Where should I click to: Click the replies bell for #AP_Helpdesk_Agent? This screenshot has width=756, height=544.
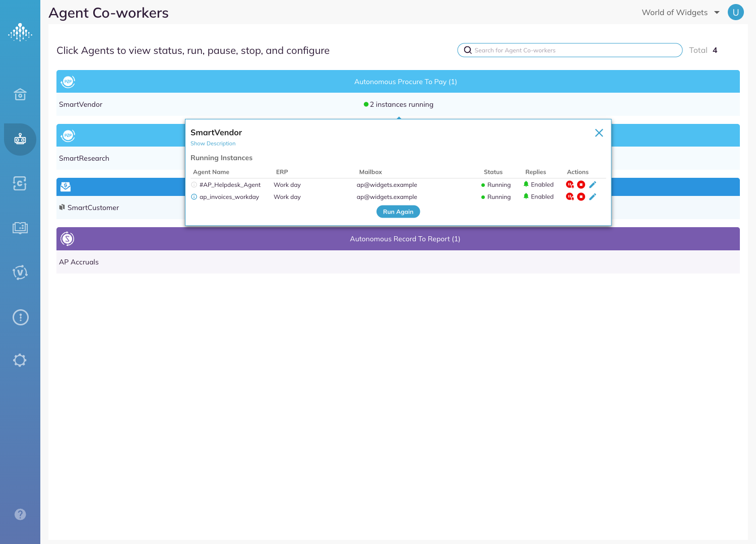click(x=526, y=184)
